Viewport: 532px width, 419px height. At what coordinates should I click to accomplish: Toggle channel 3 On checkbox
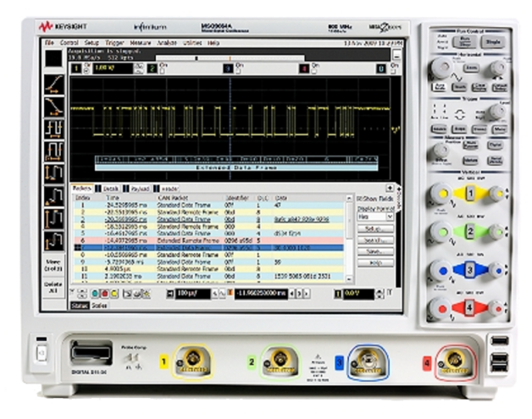[x=238, y=71]
